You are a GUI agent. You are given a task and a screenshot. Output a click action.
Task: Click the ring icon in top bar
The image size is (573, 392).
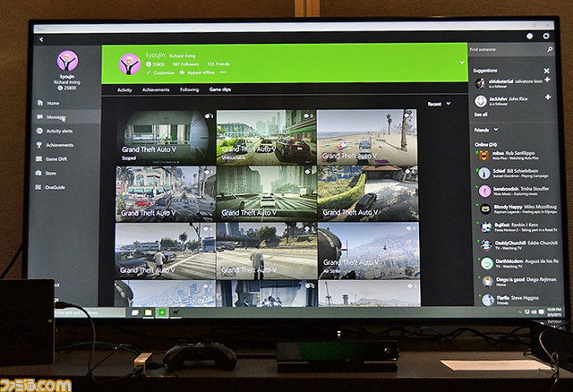point(546,36)
